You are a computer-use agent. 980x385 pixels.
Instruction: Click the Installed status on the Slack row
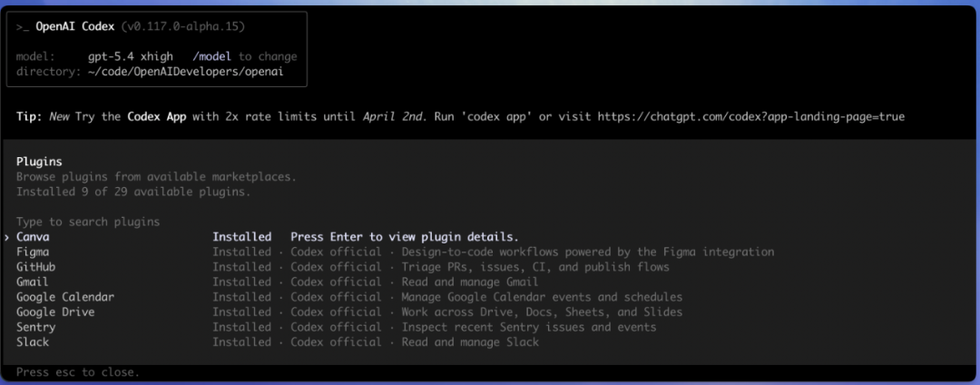(241, 342)
